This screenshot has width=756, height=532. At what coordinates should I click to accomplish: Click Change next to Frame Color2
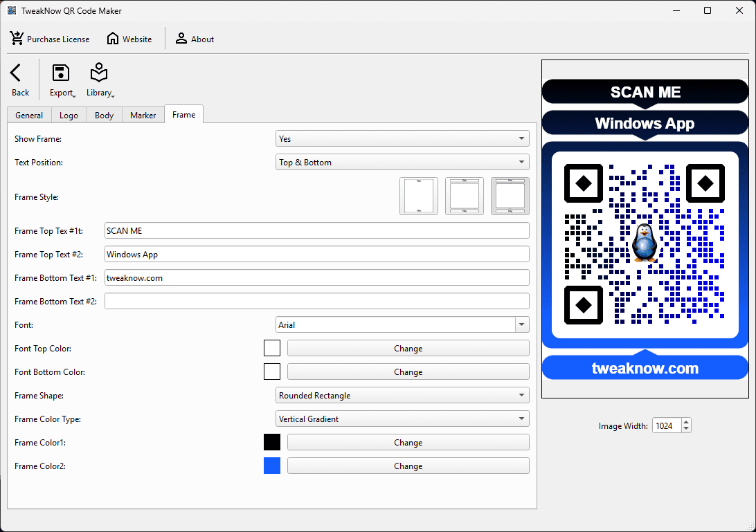(x=408, y=466)
